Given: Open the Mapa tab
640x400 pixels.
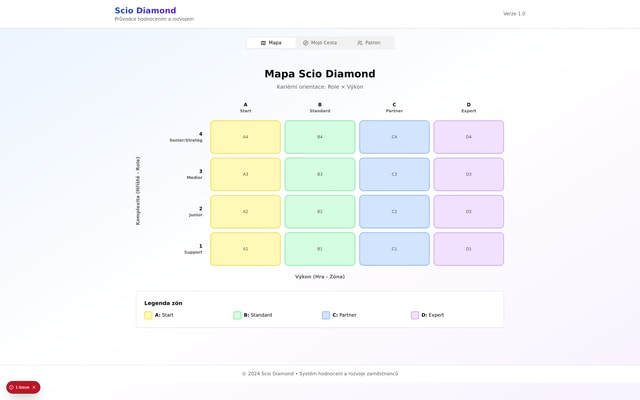Looking at the screenshot, I should (x=271, y=43).
